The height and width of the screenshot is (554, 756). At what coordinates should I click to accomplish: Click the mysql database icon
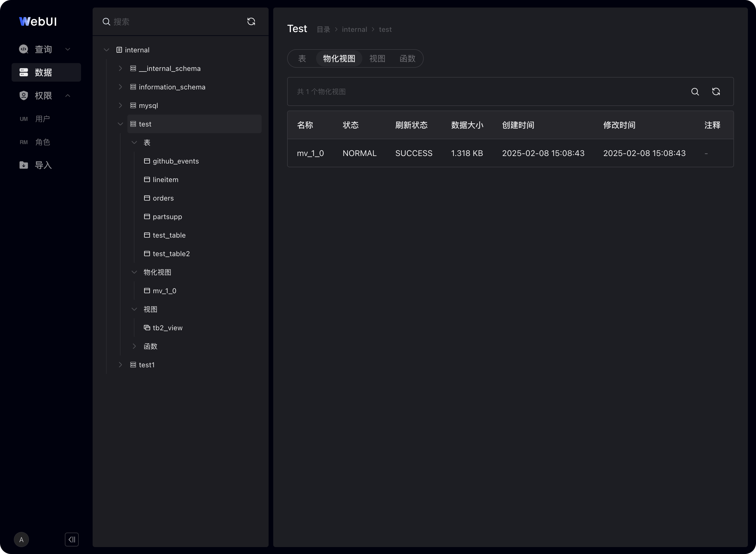[x=133, y=105]
